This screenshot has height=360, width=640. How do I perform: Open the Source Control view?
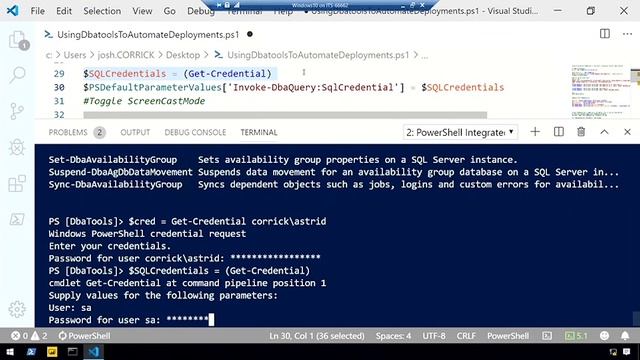pyautogui.click(x=17, y=111)
